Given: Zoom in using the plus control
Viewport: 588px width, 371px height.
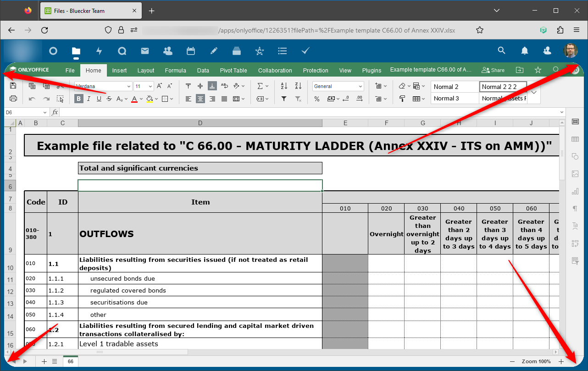Looking at the screenshot, I should 561,361.
